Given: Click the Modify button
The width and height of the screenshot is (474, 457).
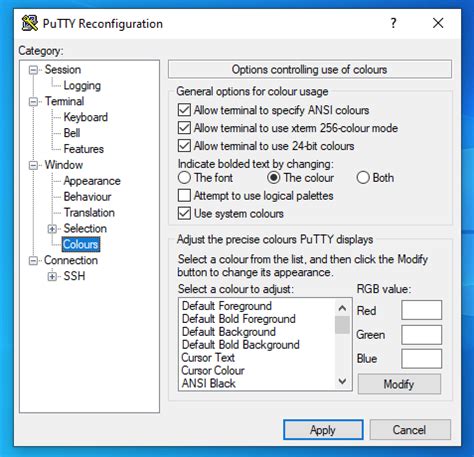Looking at the screenshot, I should (x=399, y=384).
